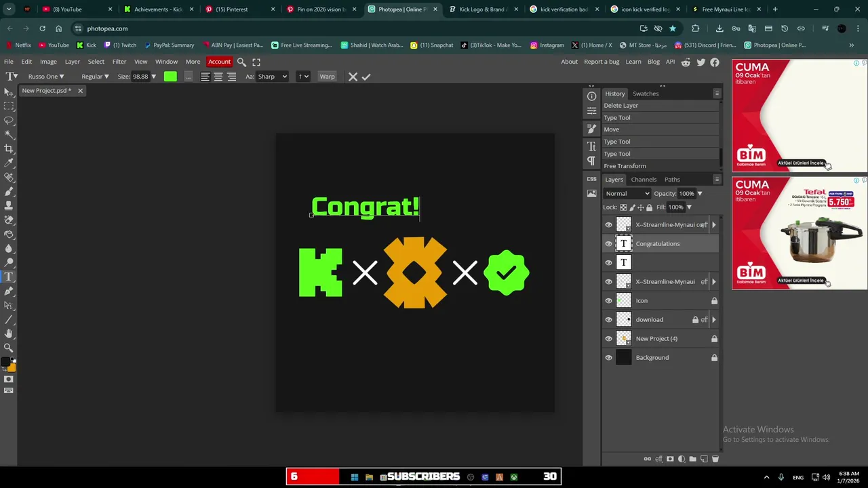Hide the download layer

click(x=608, y=319)
